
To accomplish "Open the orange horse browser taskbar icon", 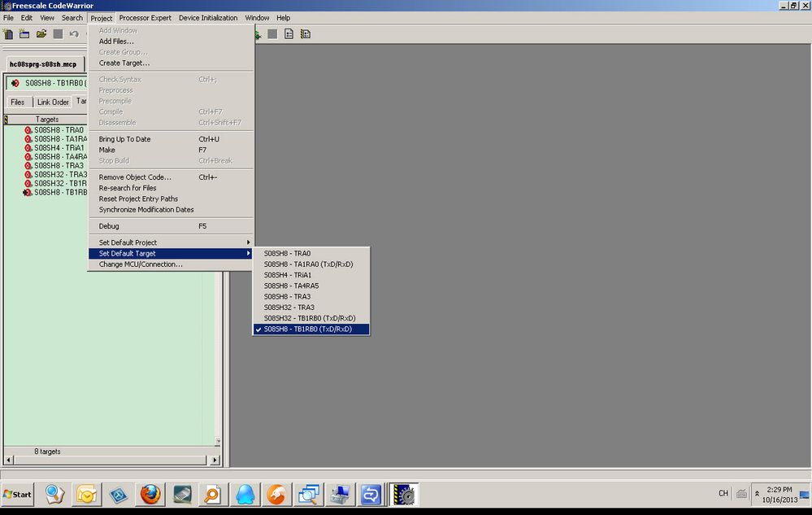I will (276, 494).
